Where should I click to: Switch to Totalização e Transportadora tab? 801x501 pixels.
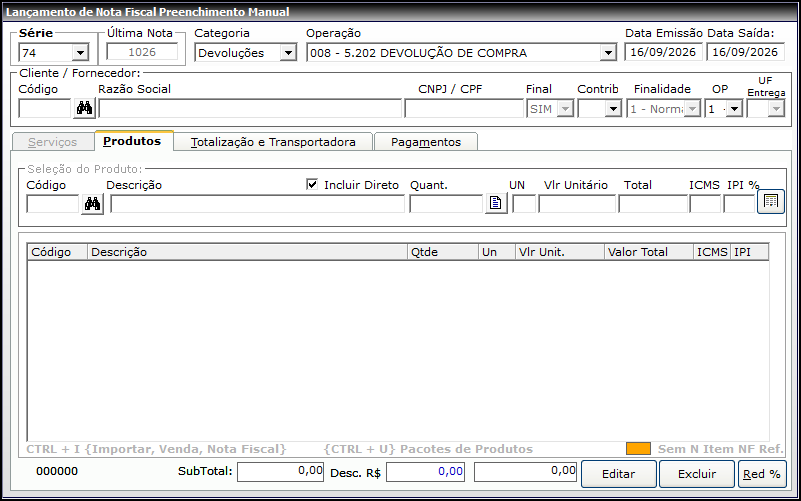tap(273, 142)
